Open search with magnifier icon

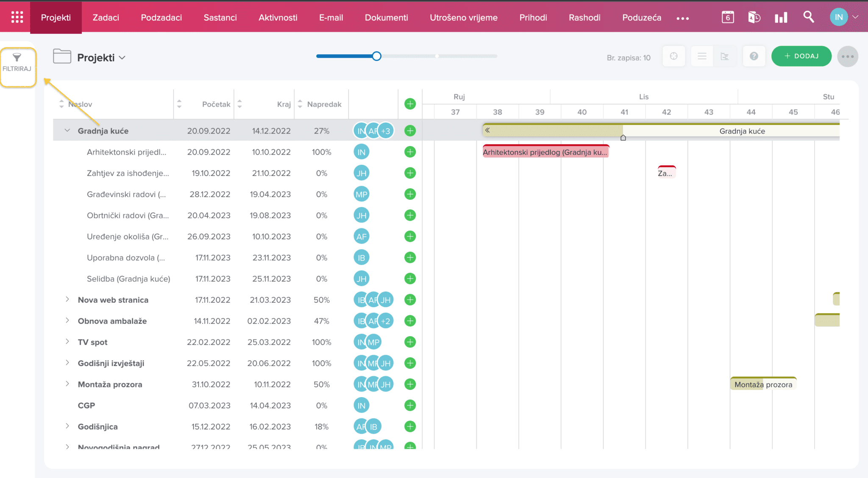808,17
